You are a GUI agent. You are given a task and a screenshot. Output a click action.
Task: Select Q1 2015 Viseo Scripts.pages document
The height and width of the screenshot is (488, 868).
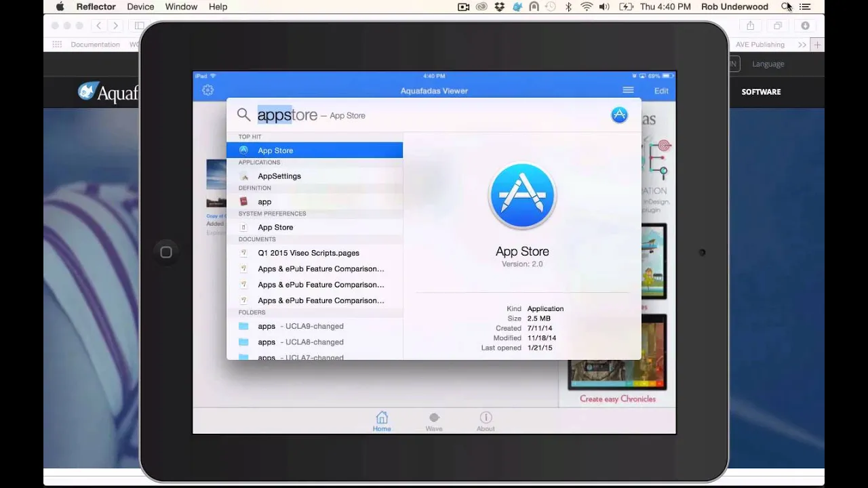click(x=315, y=253)
